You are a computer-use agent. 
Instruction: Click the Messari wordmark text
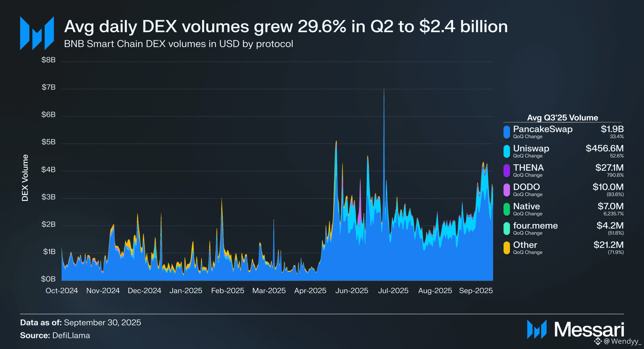[x=589, y=329]
